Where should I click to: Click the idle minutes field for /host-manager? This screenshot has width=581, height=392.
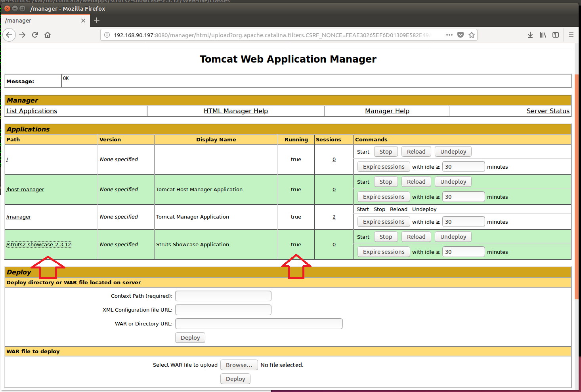[x=464, y=197]
